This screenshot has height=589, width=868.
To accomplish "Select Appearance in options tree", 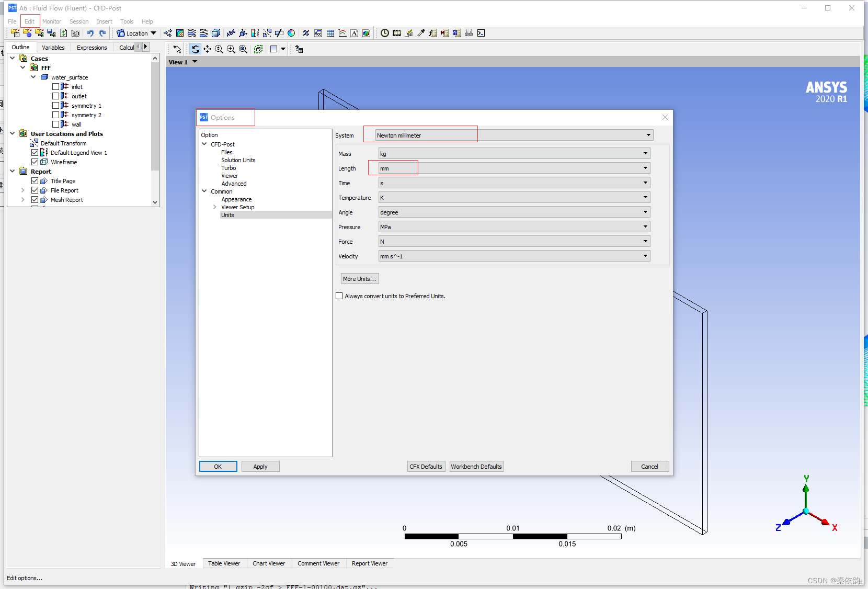I will click(236, 199).
